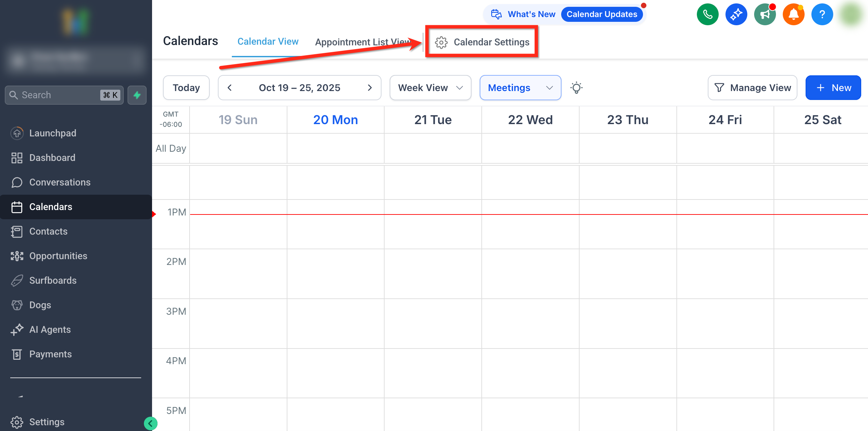Open the blue AI sparkle assistant icon
This screenshot has width=868, height=431.
point(736,14)
